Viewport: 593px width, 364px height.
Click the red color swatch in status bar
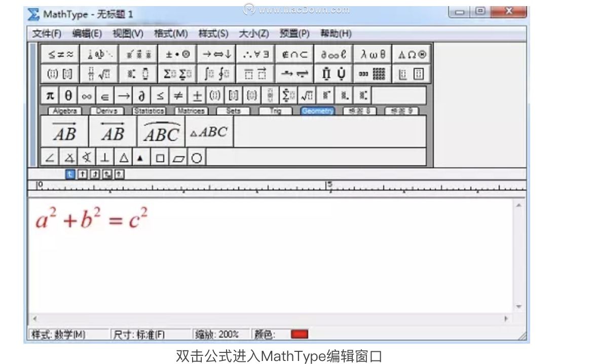[300, 335]
